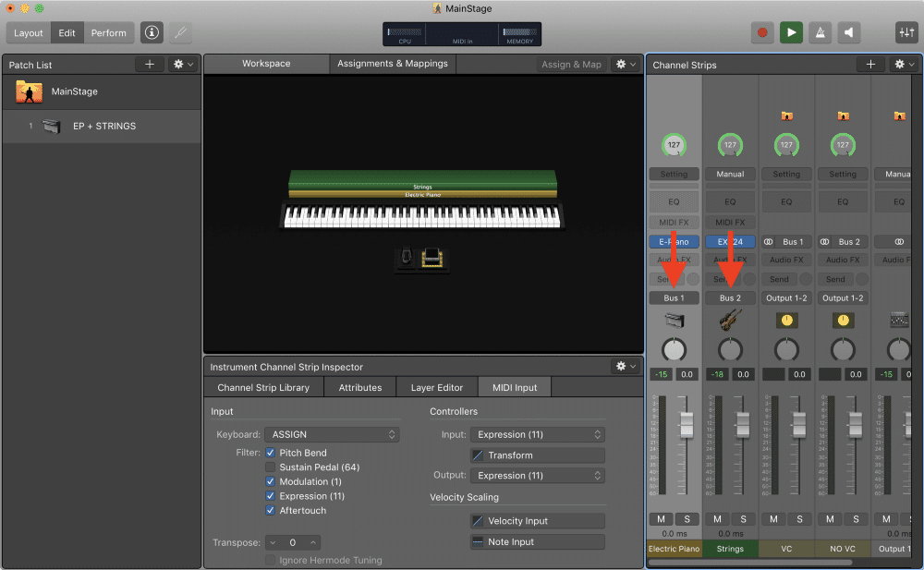Open the Layer Editor tab
This screenshot has height=570, width=924.
coord(437,387)
